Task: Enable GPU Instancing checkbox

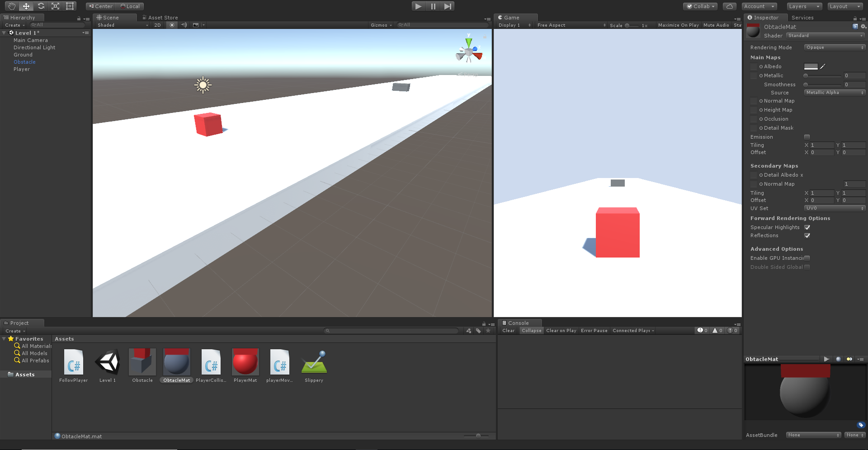Action: pyautogui.click(x=807, y=258)
